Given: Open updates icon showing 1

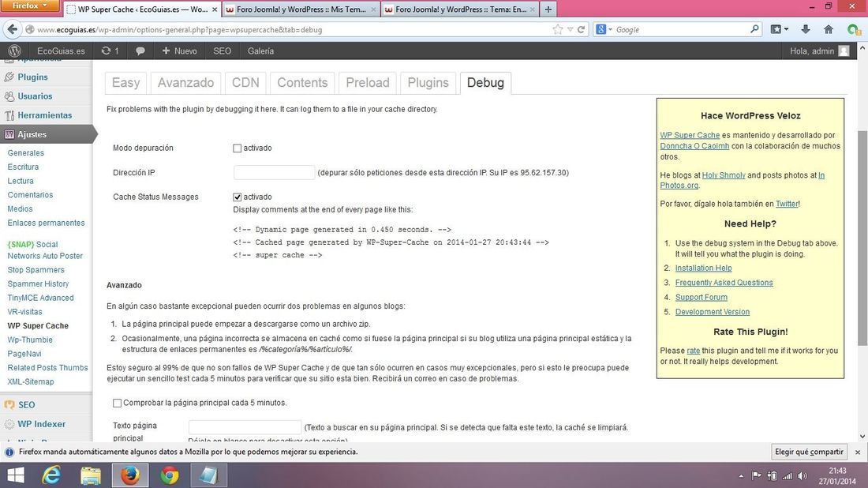Looking at the screenshot, I should click(x=110, y=51).
